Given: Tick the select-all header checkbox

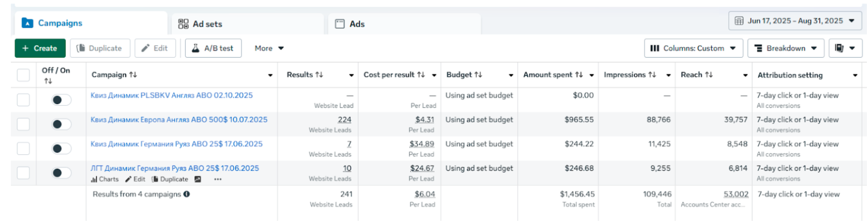Looking at the screenshot, I should pyautogui.click(x=23, y=75).
